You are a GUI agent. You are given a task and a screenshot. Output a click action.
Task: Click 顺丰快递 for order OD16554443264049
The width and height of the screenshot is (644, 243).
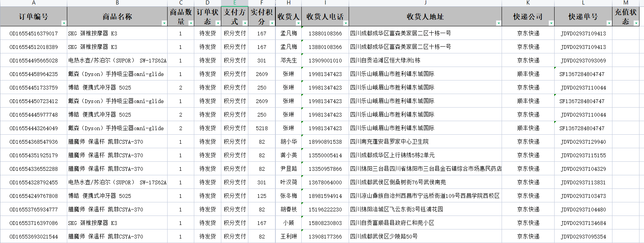pyautogui.click(x=528, y=128)
